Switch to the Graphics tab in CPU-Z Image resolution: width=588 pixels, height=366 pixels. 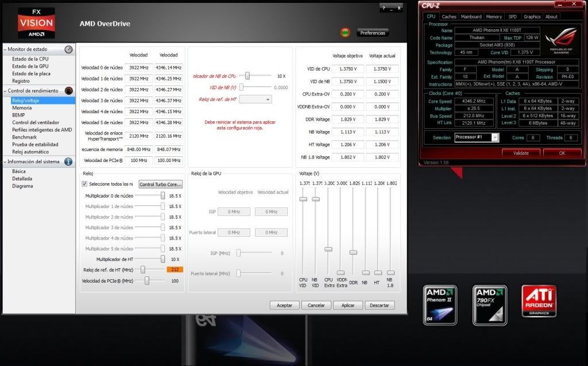click(532, 17)
